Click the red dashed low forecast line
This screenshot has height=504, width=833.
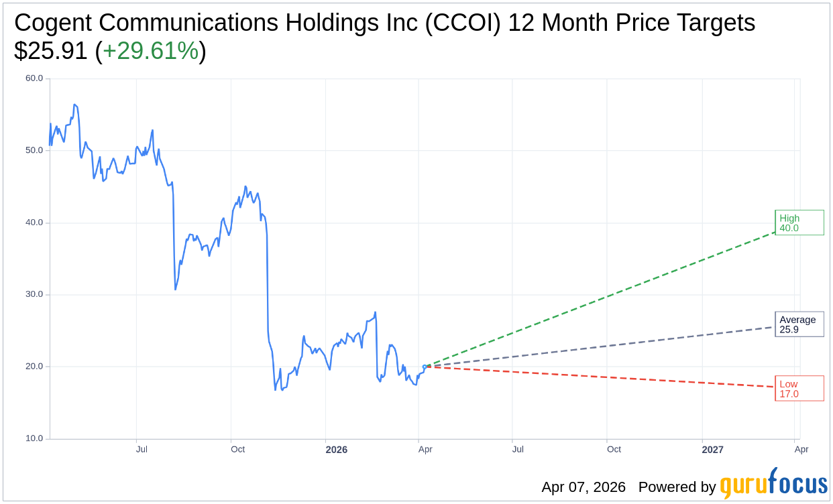click(604, 376)
